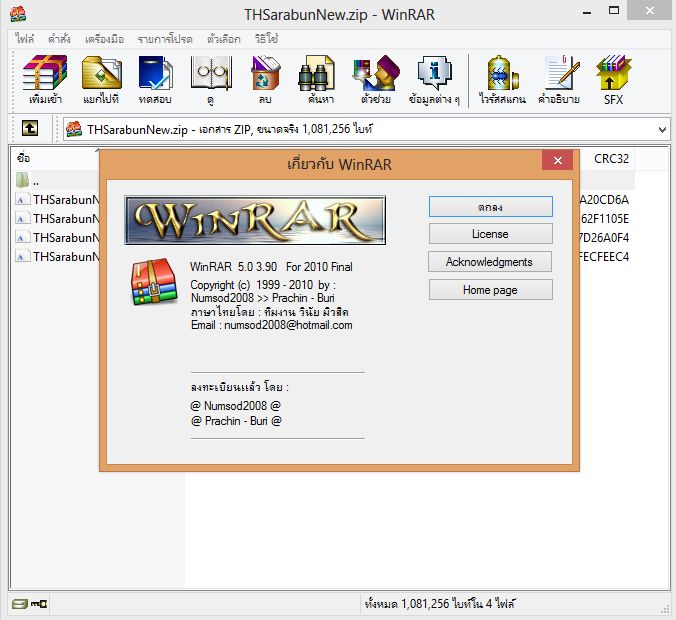This screenshot has width=676, height=620.
Task: Open the File (ไฟล์) menu
Action: [x=25, y=39]
